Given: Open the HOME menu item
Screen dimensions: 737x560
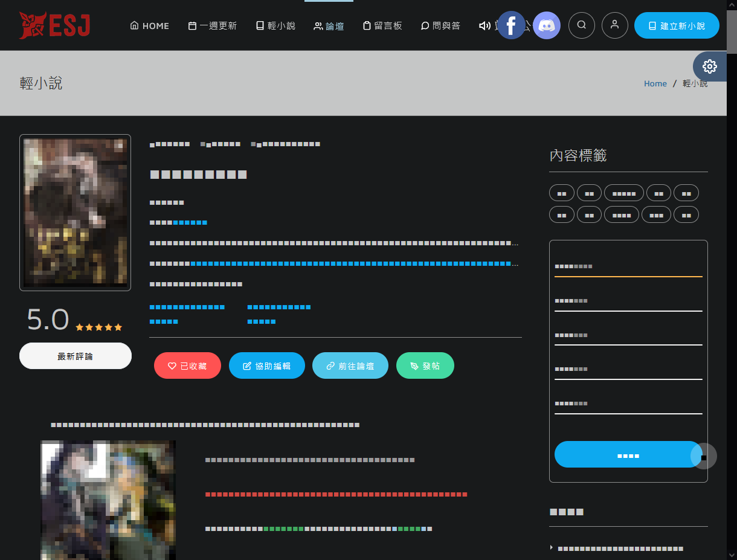Looking at the screenshot, I should pos(150,26).
